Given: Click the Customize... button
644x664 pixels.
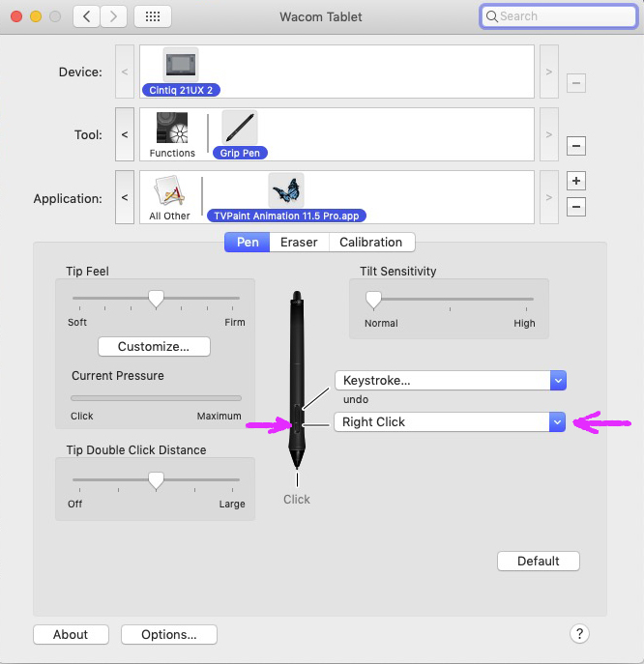Looking at the screenshot, I should point(154,346).
